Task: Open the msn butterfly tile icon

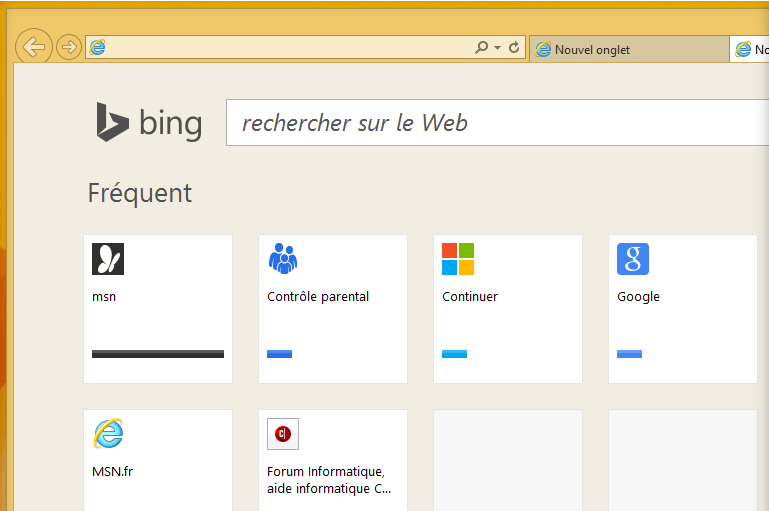Action: click(x=108, y=259)
